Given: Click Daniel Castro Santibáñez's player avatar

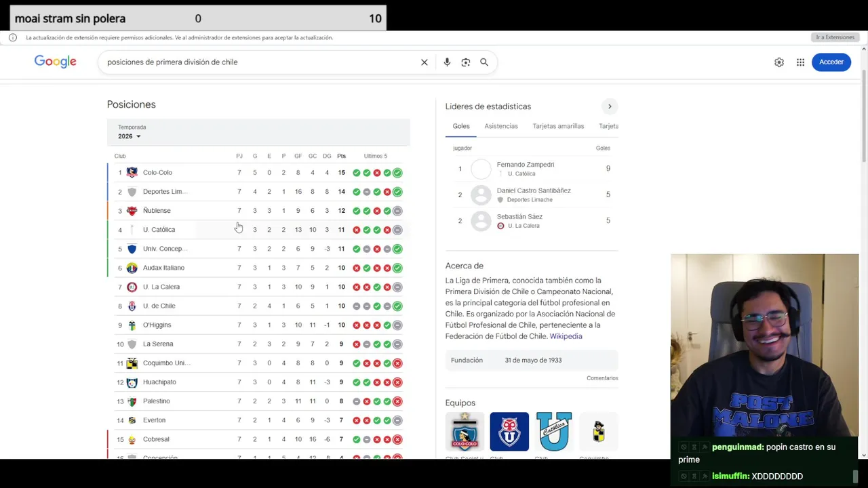Looking at the screenshot, I should [x=481, y=195].
